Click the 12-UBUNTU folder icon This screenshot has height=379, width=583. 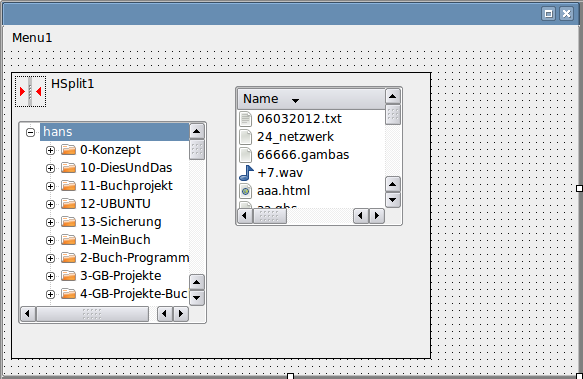point(68,204)
